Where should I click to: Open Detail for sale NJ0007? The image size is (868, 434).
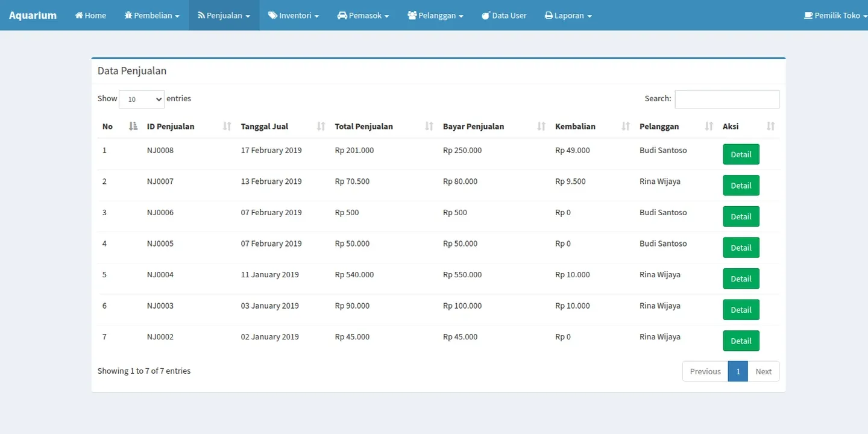click(741, 186)
